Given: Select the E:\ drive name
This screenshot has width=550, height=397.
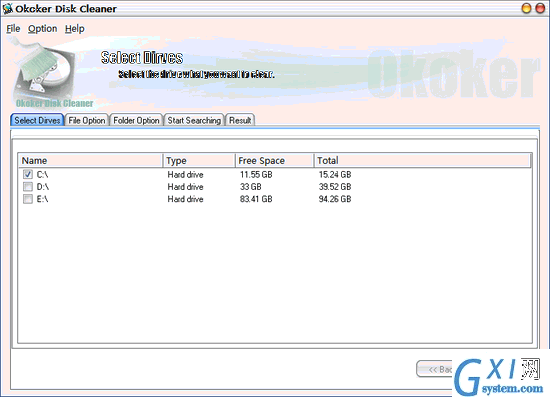Looking at the screenshot, I should click(x=42, y=199).
